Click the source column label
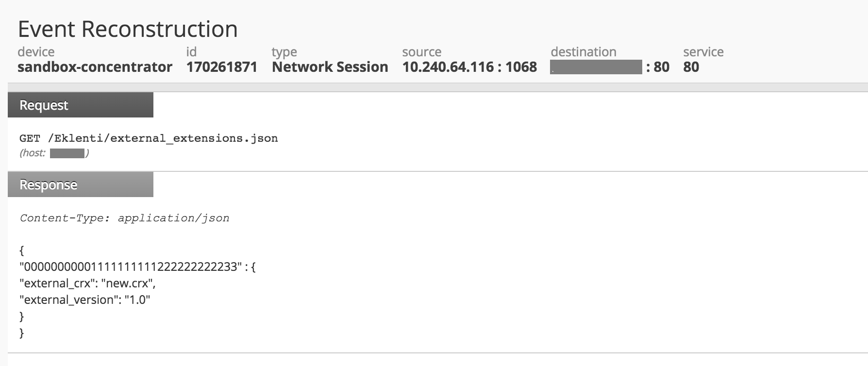Image resolution: width=868 pixels, height=366 pixels. [421, 52]
